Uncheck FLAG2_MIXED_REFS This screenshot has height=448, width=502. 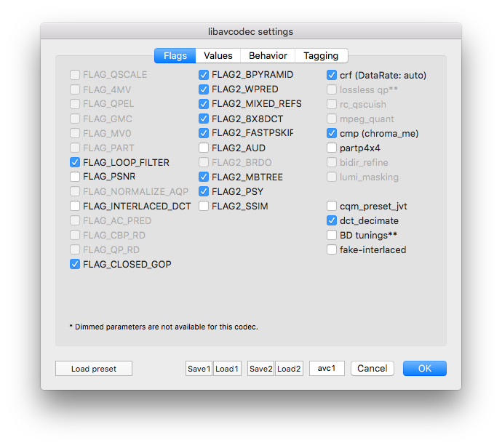click(204, 104)
